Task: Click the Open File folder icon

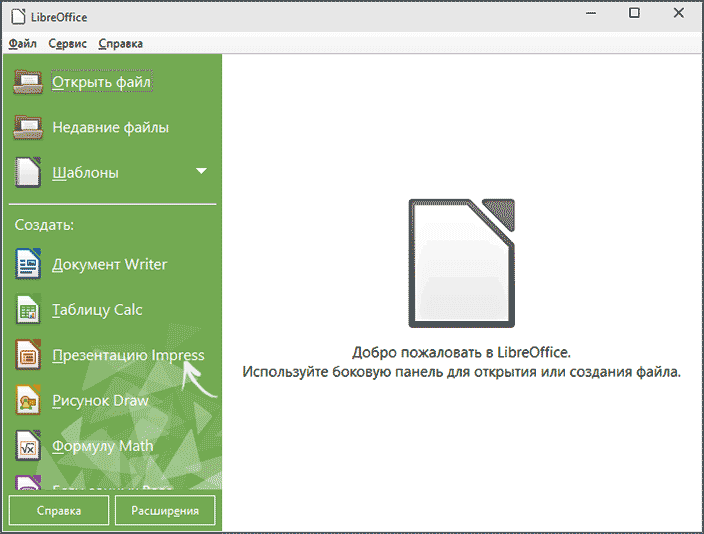Action: (x=28, y=82)
